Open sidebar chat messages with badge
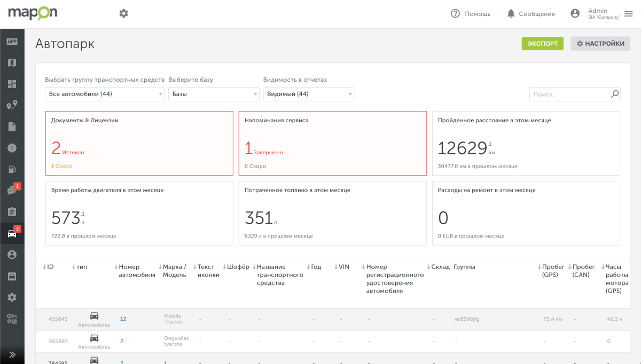Image resolution: width=641 pixels, height=364 pixels. point(12,191)
